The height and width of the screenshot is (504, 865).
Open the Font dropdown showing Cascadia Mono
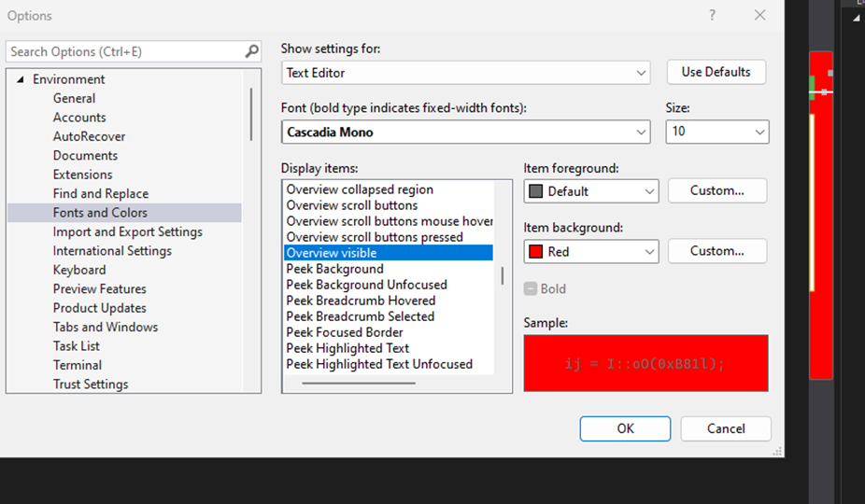(465, 133)
